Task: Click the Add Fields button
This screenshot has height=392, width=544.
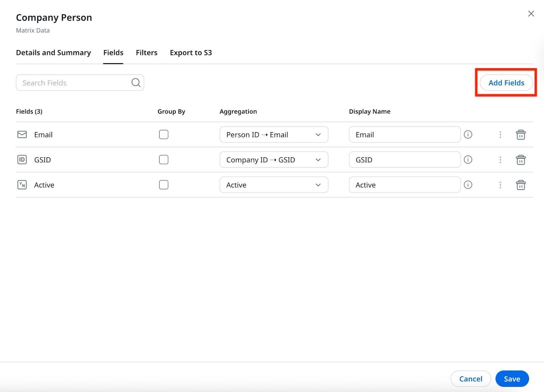Action: pyautogui.click(x=506, y=83)
